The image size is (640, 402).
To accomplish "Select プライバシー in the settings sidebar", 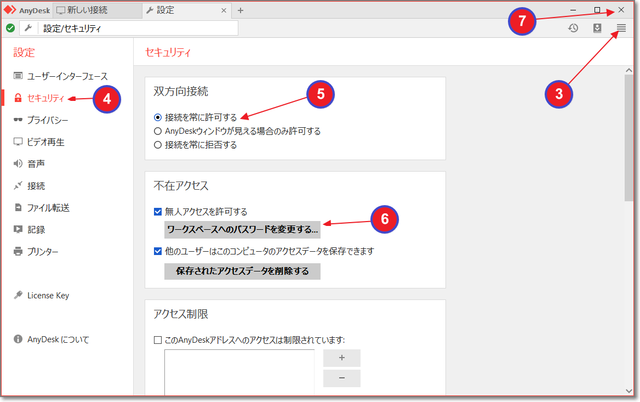I will (47, 120).
